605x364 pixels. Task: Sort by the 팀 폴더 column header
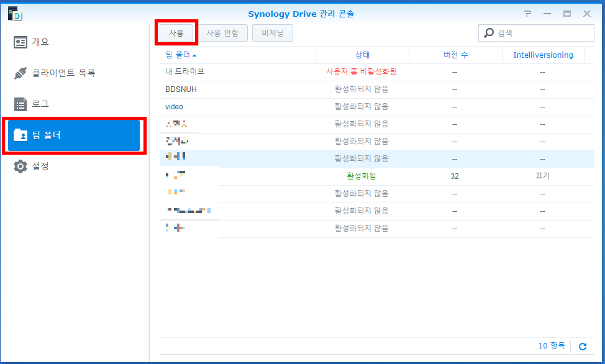238,55
